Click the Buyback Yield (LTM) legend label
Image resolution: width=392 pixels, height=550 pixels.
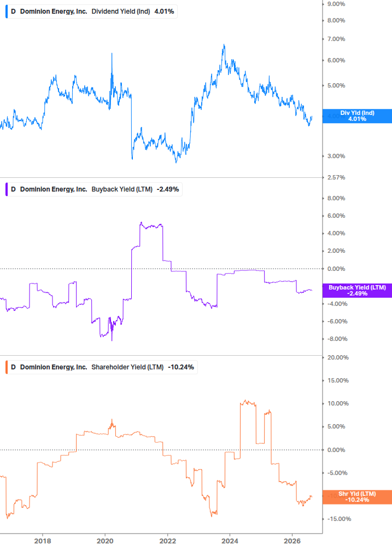[122, 189]
